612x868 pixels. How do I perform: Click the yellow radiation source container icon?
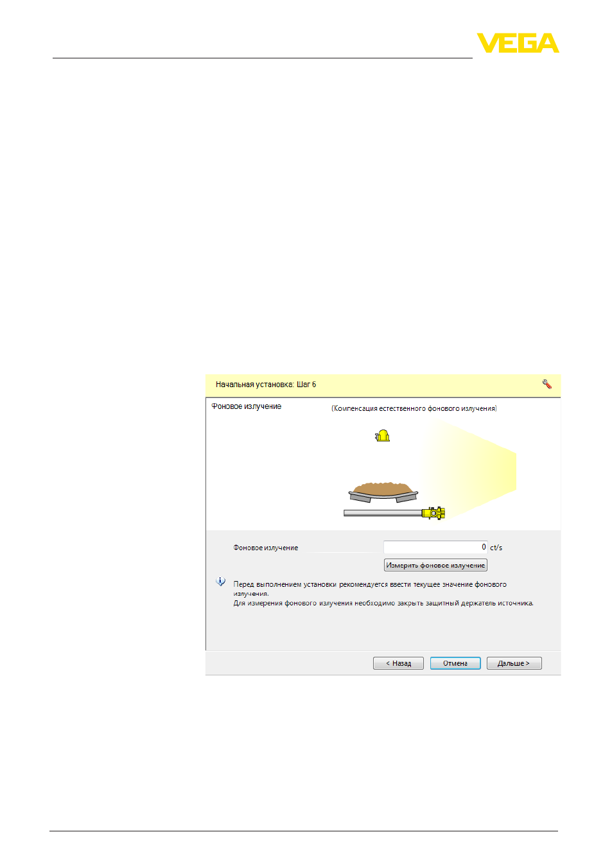pos(383,436)
